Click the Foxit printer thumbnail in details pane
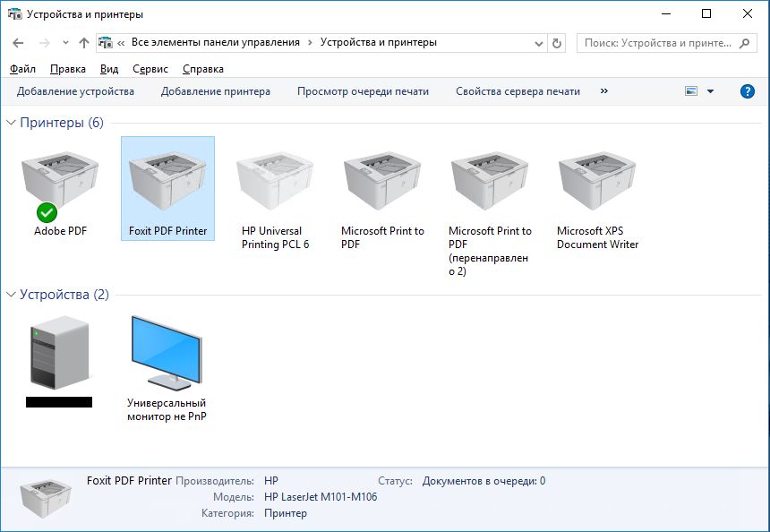The height and width of the screenshot is (532, 770). click(46, 498)
